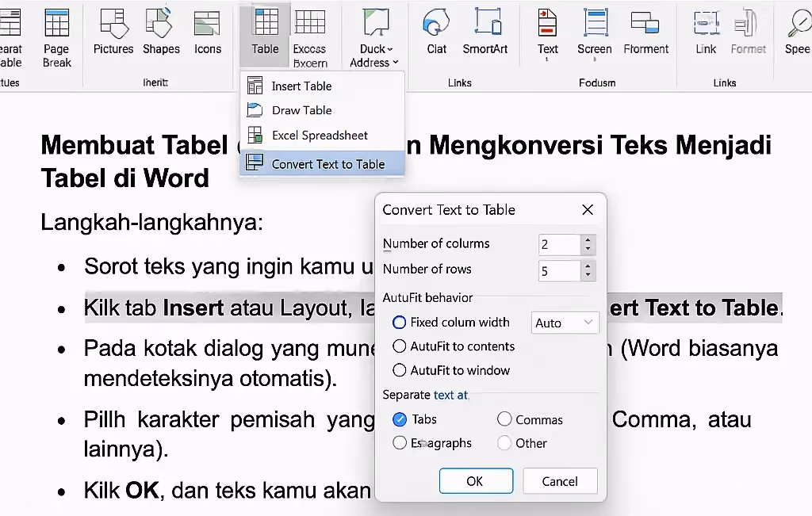Click the Page Break icon
812x516 pixels.
coord(56,23)
